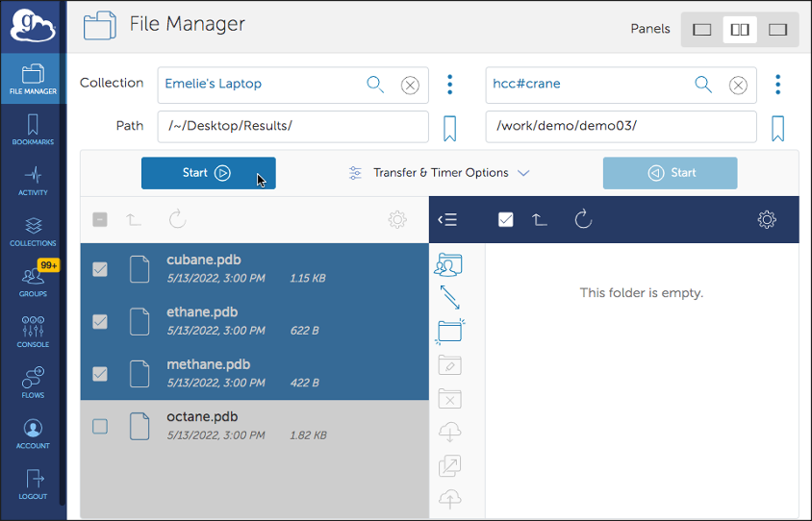Clear the Emelie's Laptop collection field
The height and width of the screenshot is (521, 812).
tap(410, 85)
